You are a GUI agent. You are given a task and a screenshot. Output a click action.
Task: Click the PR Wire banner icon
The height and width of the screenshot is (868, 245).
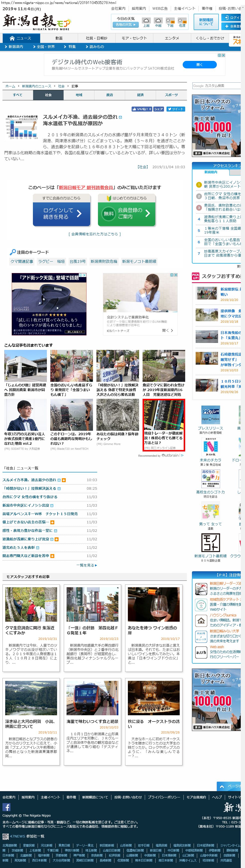210,415
